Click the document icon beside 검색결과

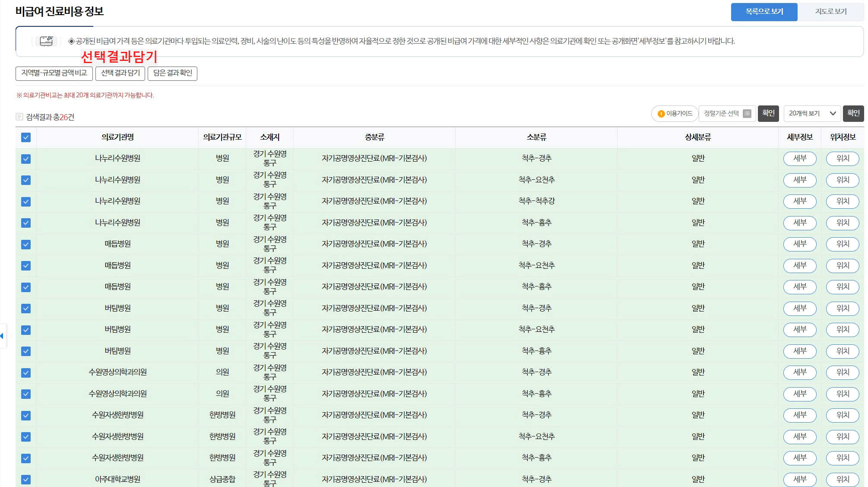pos(19,117)
